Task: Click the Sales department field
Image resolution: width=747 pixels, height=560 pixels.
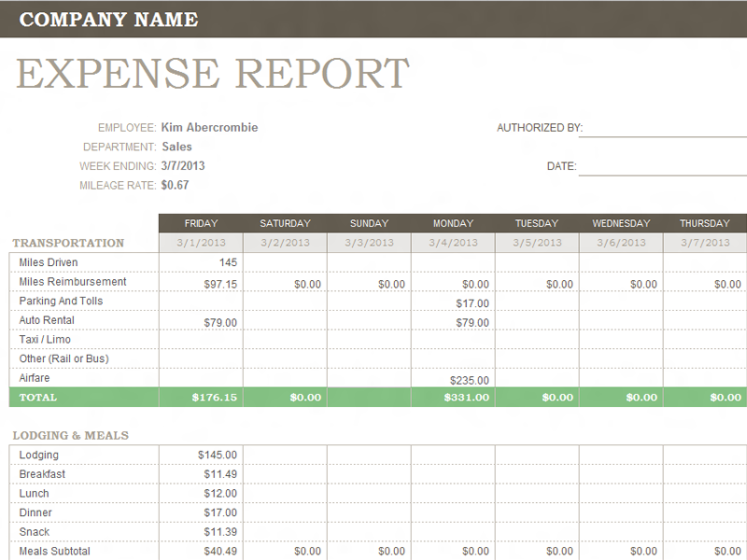Action: [x=177, y=147]
